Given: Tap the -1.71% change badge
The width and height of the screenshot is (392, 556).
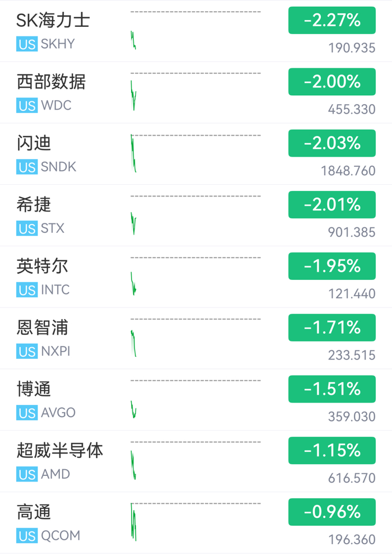Looking at the screenshot, I should (x=332, y=328).
